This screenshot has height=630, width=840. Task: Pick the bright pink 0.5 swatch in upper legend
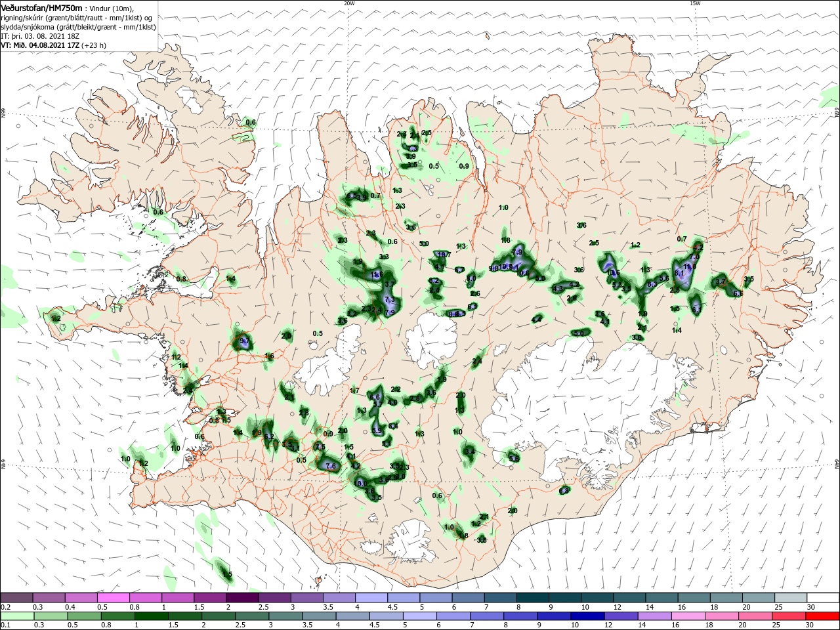pyautogui.click(x=113, y=598)
